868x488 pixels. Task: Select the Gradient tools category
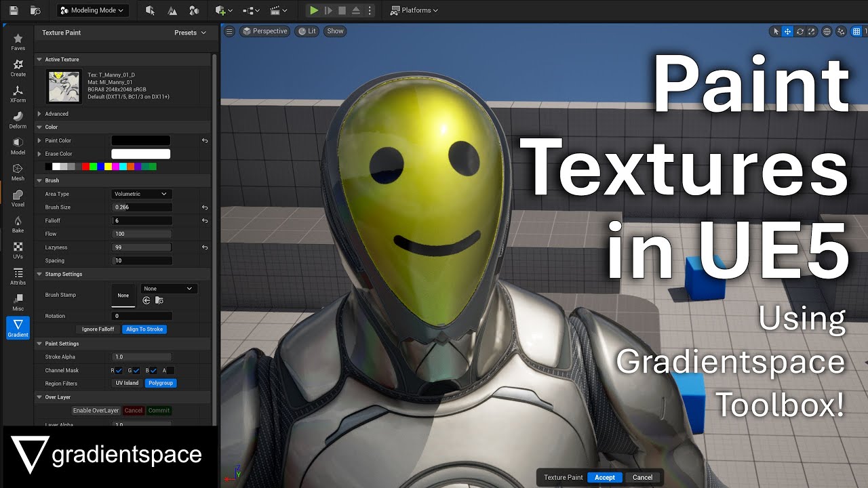pos(18,328)
